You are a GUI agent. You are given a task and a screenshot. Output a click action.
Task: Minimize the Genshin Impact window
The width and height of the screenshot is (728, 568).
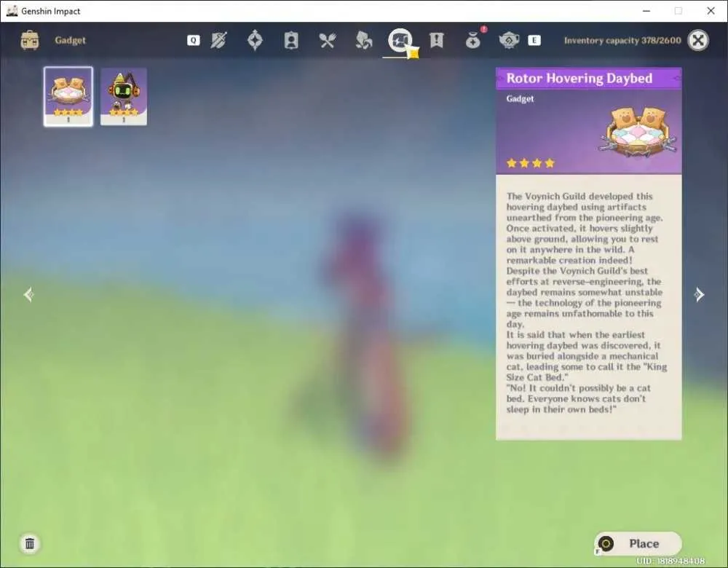[x=646, y=11]
